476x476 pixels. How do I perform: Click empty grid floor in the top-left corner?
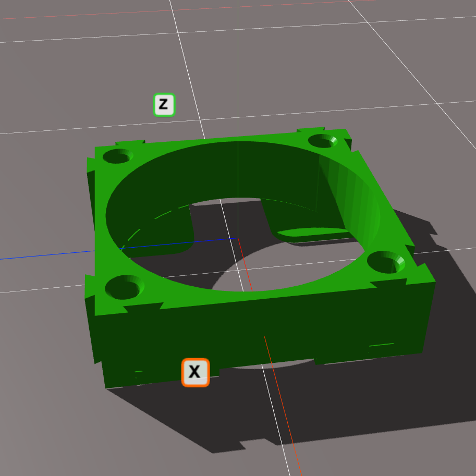pyautogui.click(x=52, y=63)
